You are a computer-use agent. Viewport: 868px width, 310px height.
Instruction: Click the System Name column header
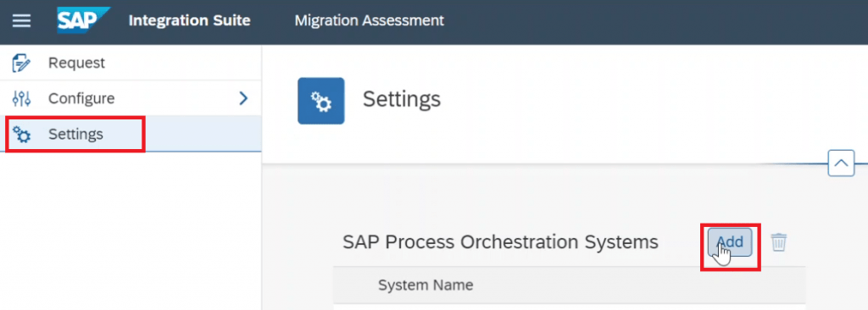pos(426,285)
